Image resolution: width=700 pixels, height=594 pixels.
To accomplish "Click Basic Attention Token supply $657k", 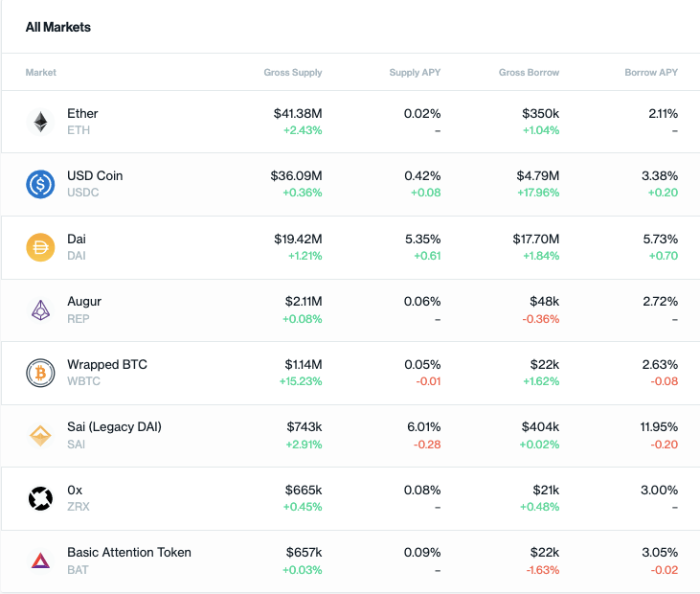I will click(304, 553).
